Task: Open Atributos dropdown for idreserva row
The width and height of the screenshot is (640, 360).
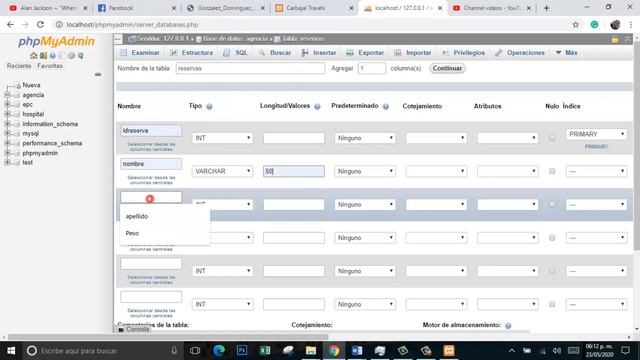Action: [507, 138]
